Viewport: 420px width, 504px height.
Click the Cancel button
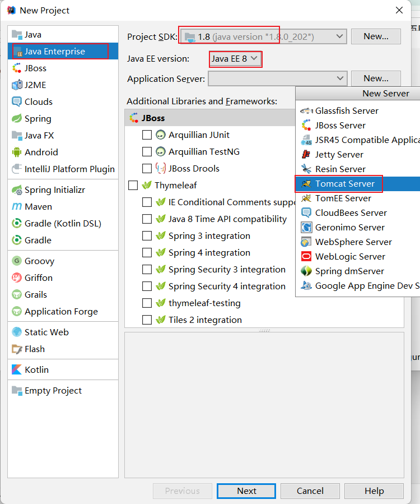click(x=310, y=491)
